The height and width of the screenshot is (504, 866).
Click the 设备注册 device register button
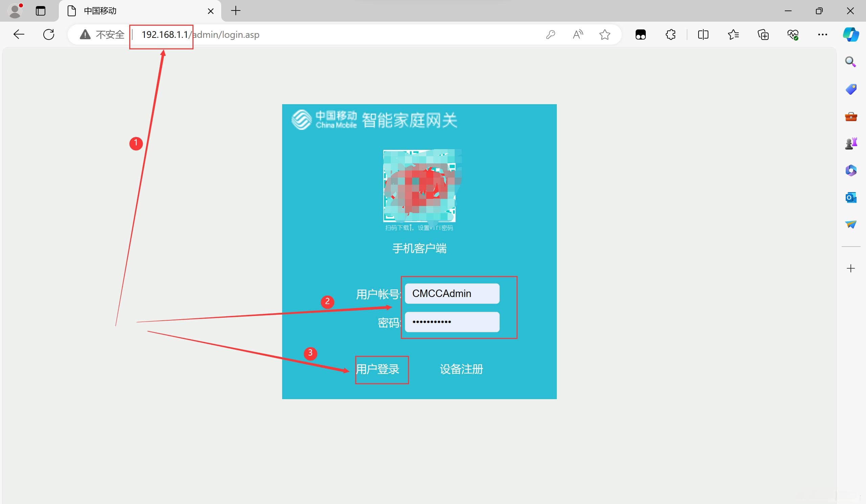pyautogui.click(x=461, y=369)
